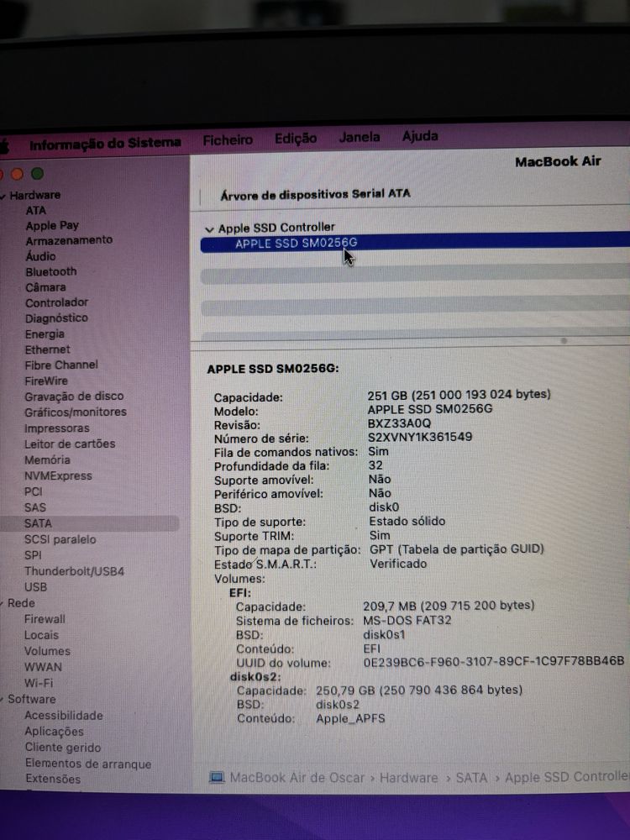
Task: Select Energia in the sidebar
Action: click(45, 334)
